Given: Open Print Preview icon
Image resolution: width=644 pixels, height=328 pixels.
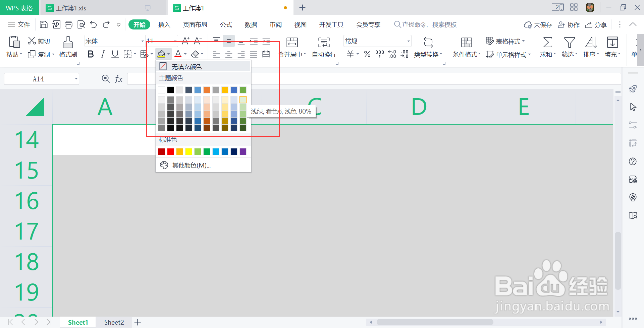Looking at the screenshot, I should point(81,24).
